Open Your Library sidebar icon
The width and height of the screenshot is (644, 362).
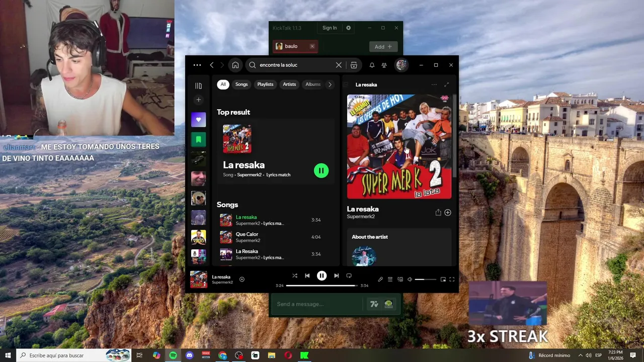click(x=198, y=86)
